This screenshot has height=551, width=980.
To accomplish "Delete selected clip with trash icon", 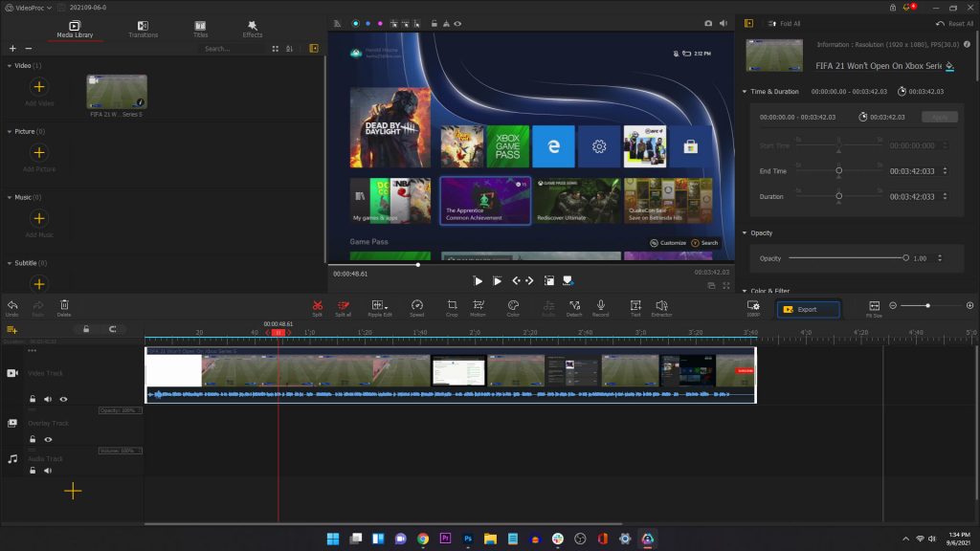I will (64, 307).
